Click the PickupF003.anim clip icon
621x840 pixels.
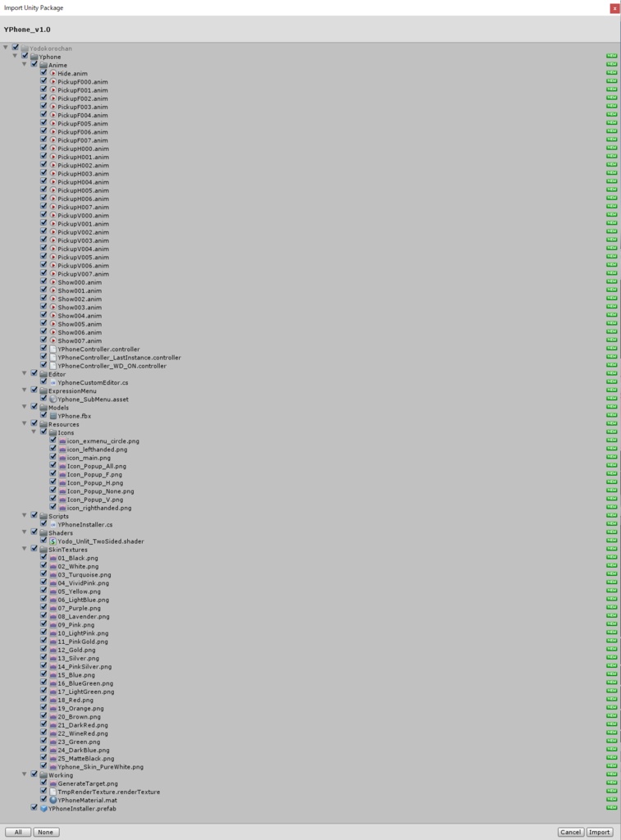[x=53, y=107]
